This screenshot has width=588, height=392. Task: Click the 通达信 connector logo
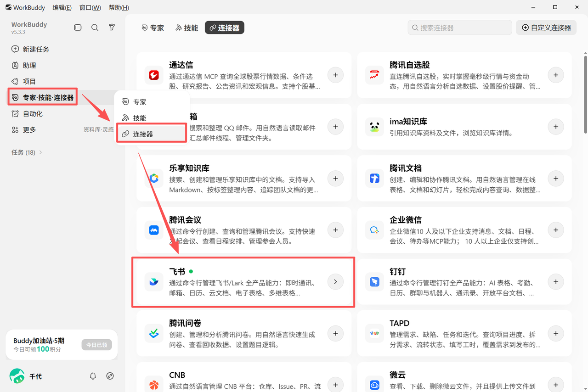point(154,75)
